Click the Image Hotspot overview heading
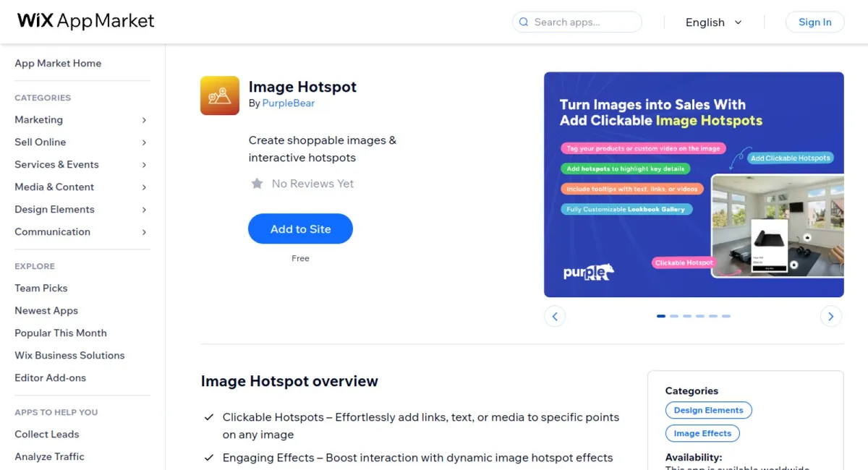Image resolution: width=868 pixels, height=470 pixels. click(x=289, y=381)
